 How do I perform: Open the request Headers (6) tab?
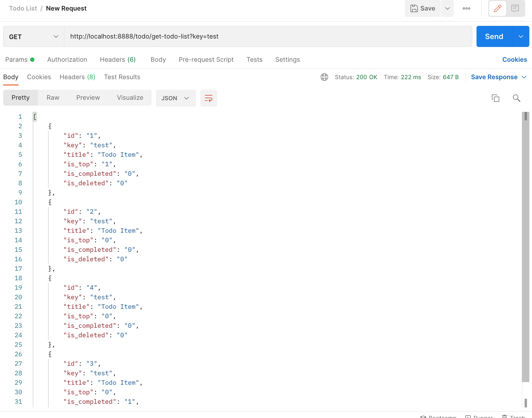point(118,60)
